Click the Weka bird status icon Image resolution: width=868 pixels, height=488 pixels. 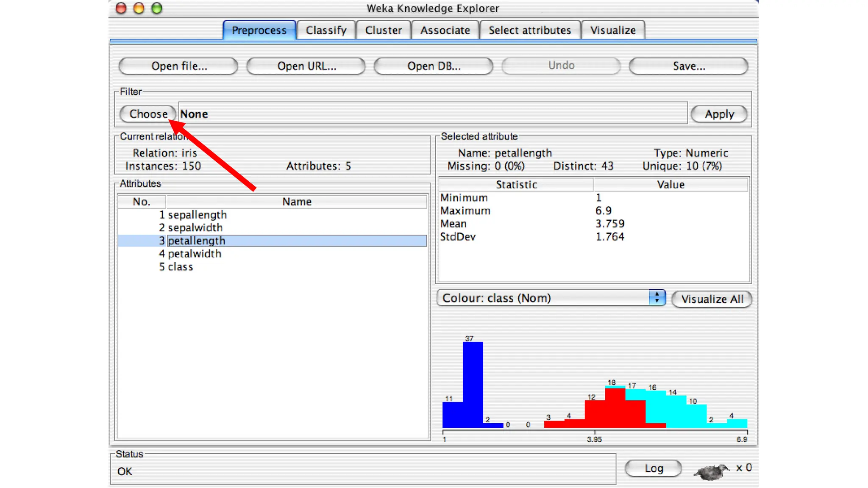coord(712,471)
